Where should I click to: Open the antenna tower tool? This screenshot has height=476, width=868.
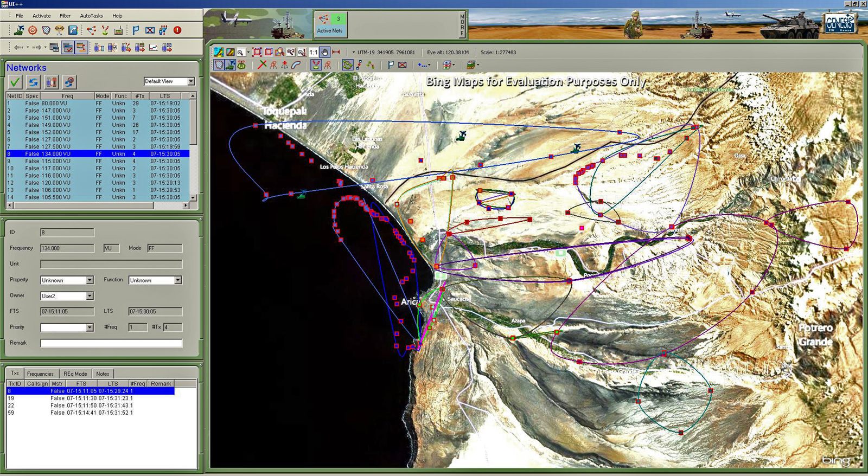60,30
